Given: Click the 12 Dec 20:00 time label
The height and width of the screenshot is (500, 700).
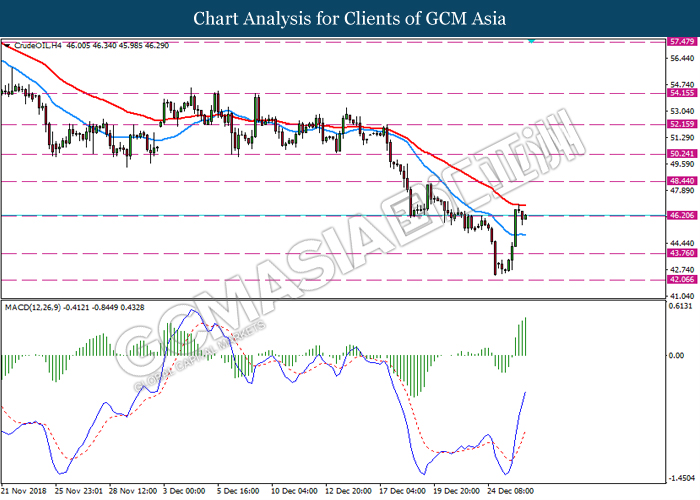Looking at the screenshot, I should [348, 491].
